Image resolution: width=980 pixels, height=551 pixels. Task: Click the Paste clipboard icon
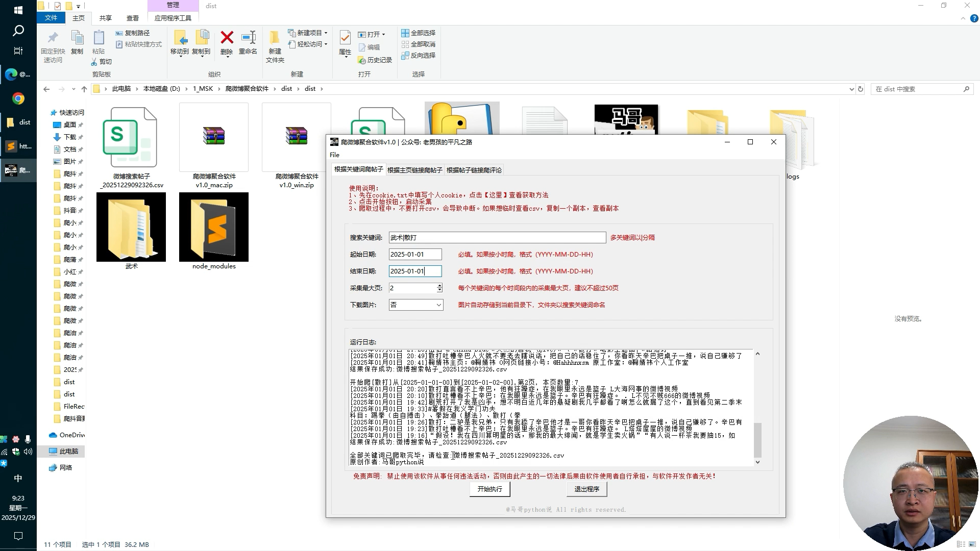click(99, 38)
